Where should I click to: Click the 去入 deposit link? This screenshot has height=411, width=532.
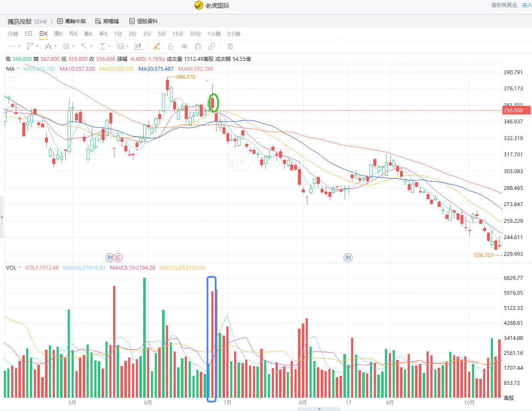click(527, 5)
